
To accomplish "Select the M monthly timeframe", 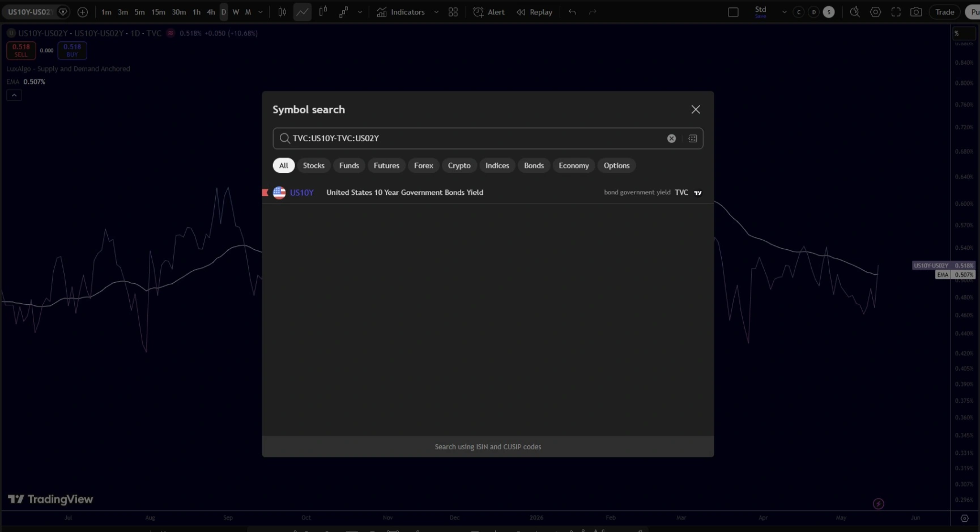I will (248, 12).
